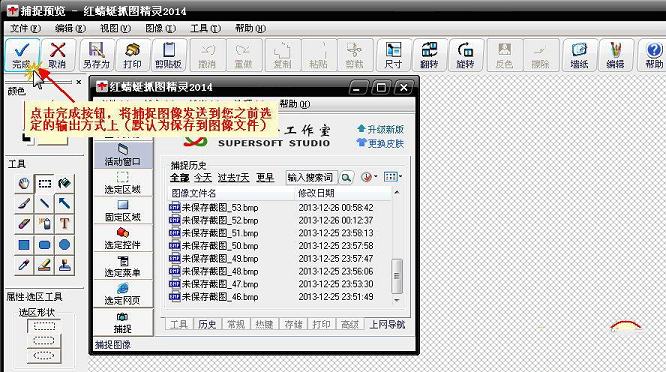Click the 旋转 rotate toolbar icon
The image size is (666, 372).
click(466, 55)
